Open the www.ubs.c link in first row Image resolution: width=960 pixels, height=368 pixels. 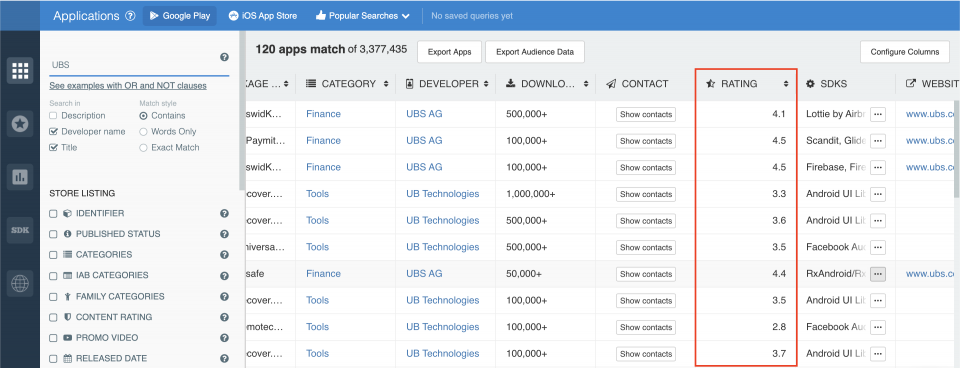931,114
